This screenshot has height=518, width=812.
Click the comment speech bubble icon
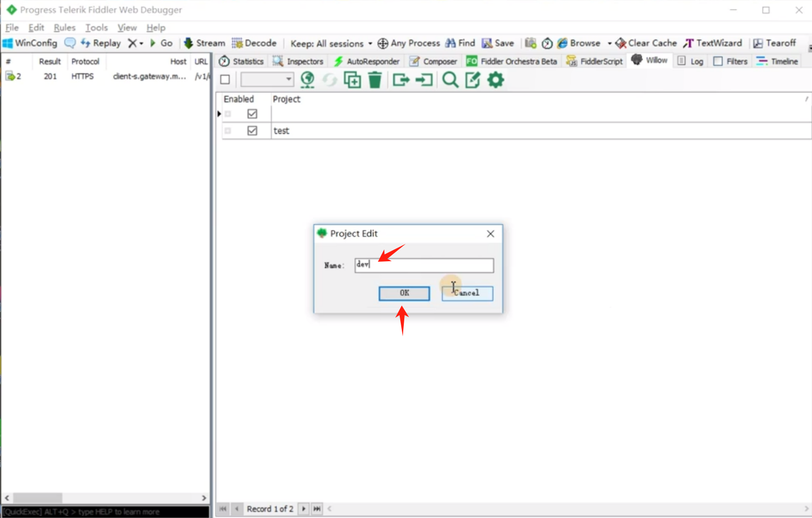pos(70,43)
